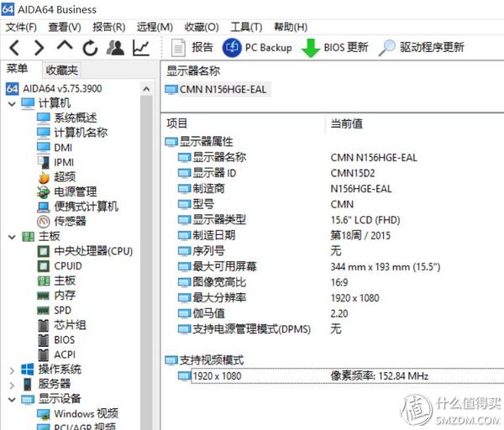Viewport: 504px width, 430px height.
Task: Open the 文件(F) menu
Action: tap(21, 27)
